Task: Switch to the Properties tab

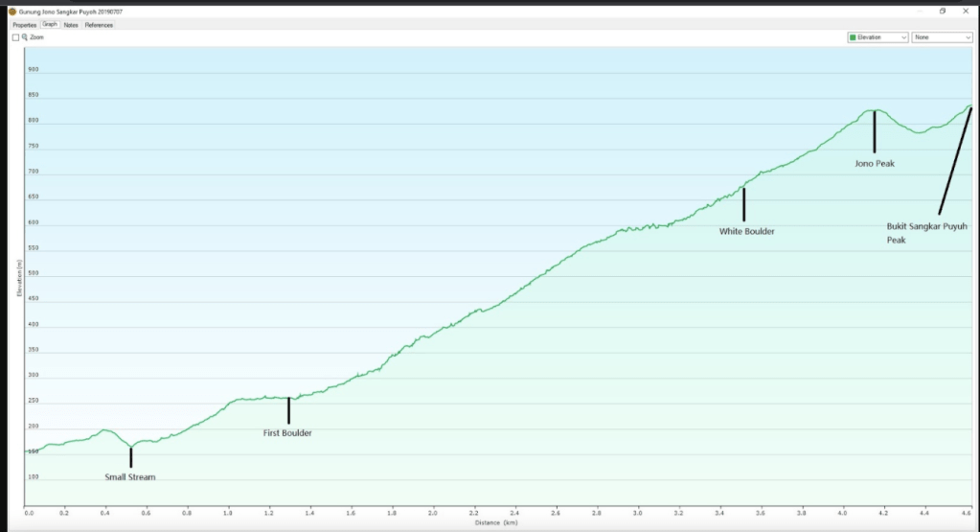Action: (25, 25)
